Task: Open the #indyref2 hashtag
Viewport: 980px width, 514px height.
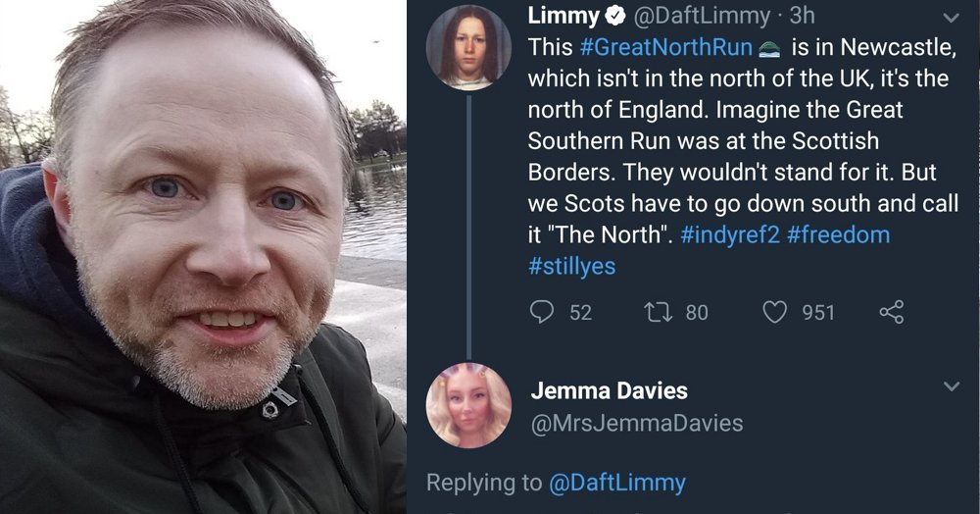Action: click(730, 235)
